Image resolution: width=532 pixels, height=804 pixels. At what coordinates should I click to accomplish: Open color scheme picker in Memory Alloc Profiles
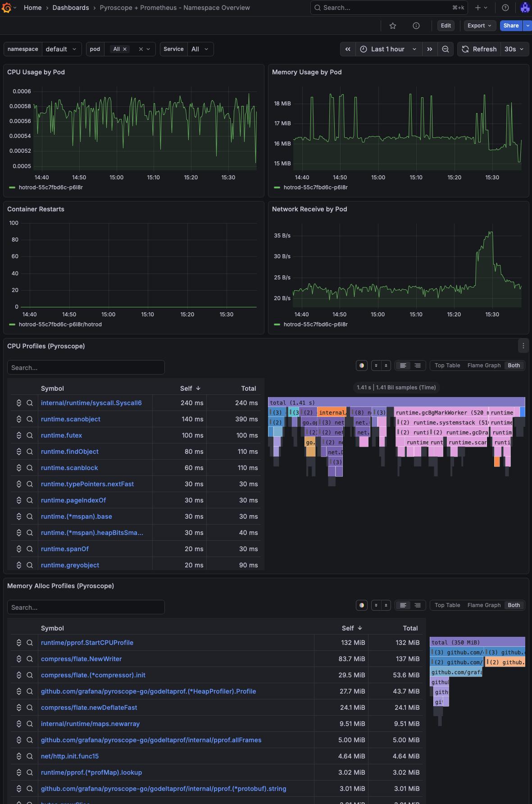(362, 605)
